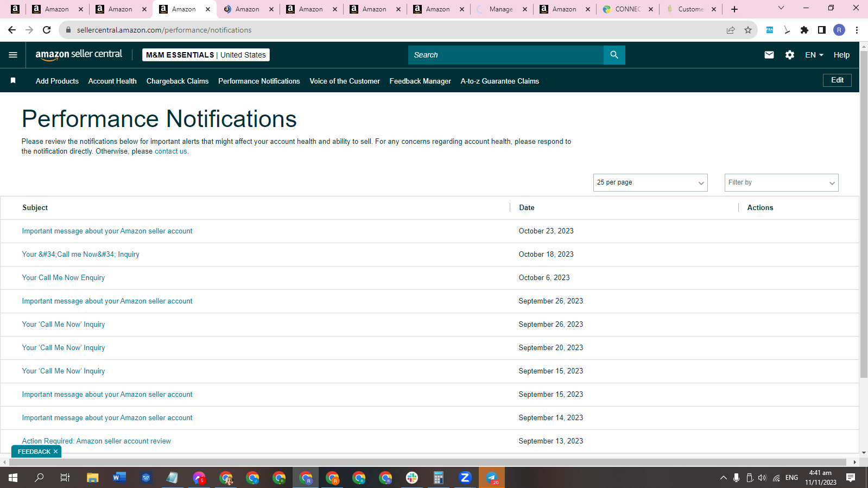This screenshot has width=868, height=488.
Task: Open the volume control in system tray
Action: click(x=762, y=478)
